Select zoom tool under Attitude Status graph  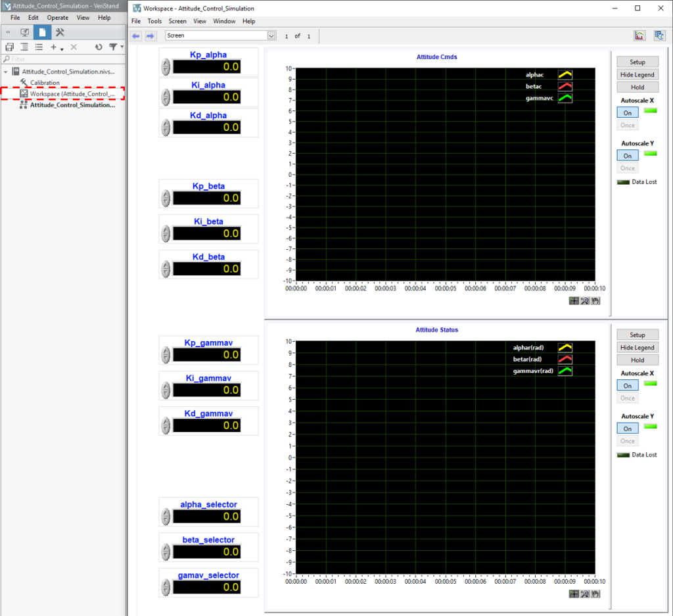[584, 594]
